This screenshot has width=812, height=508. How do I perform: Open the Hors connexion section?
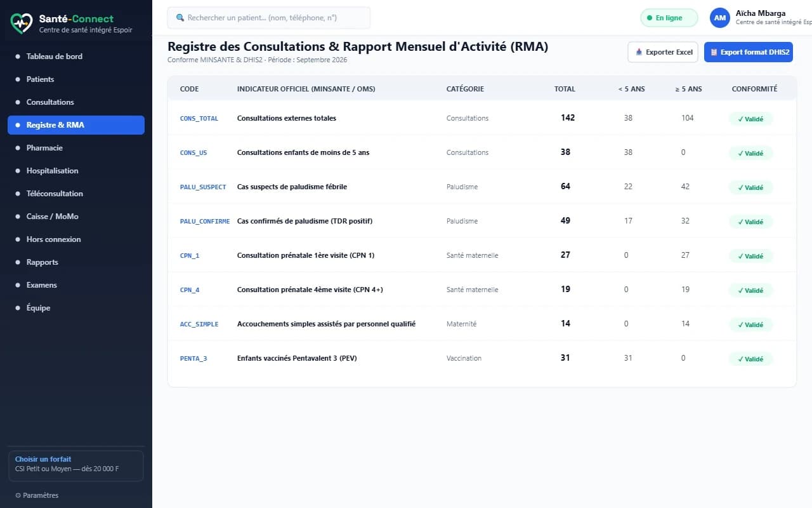(76, 239)
